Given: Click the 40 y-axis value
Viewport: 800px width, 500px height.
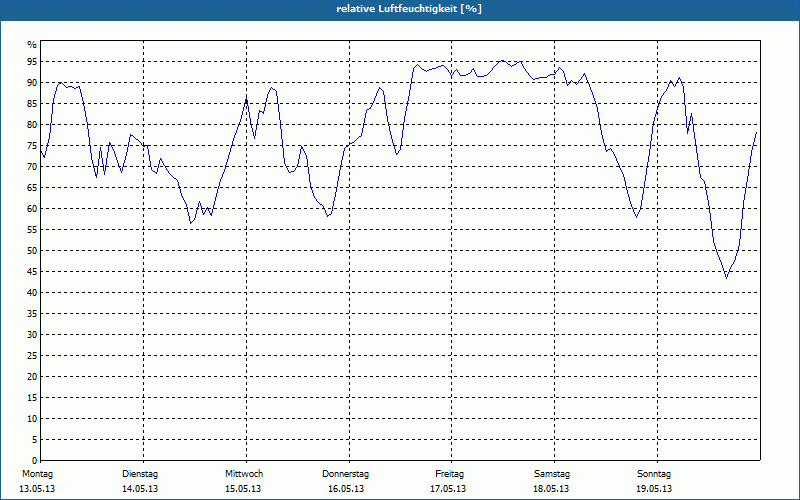Looking at the screenshot, I should point(32,292).
